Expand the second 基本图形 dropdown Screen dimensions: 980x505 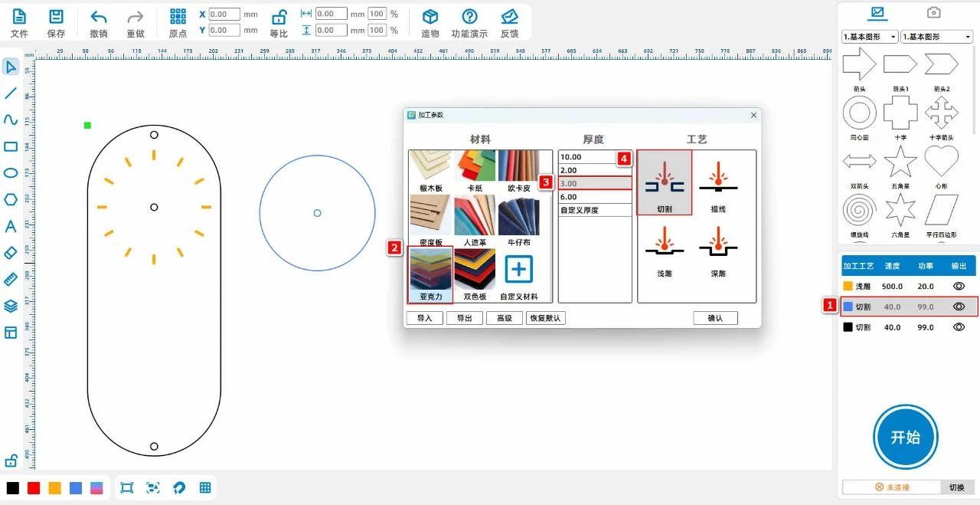tap(936, 37)
